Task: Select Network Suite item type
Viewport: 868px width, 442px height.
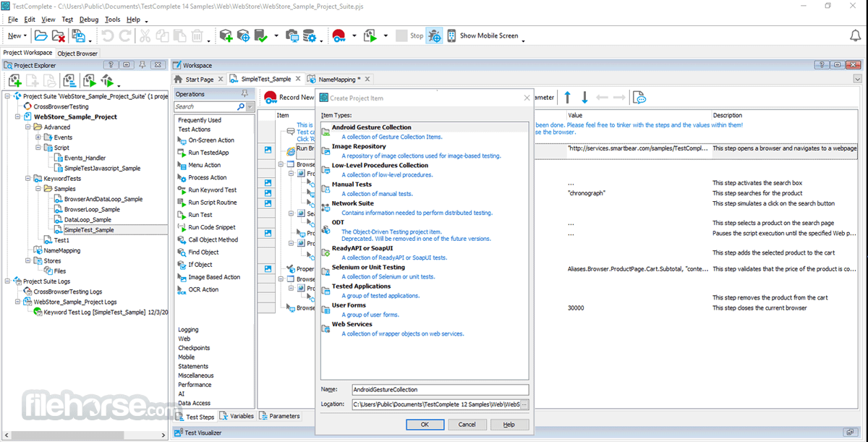Action: point(425,208)
